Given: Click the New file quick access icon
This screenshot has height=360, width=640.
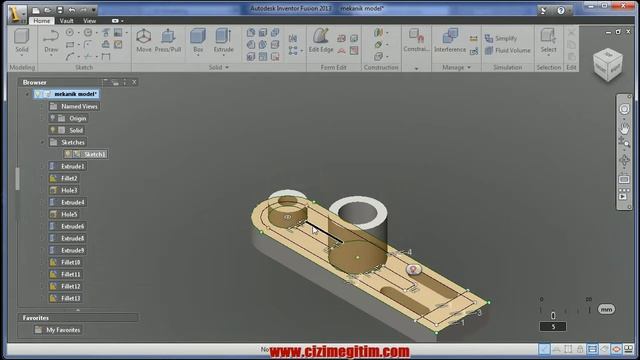Looking at the screenshot, I should 36,10.
